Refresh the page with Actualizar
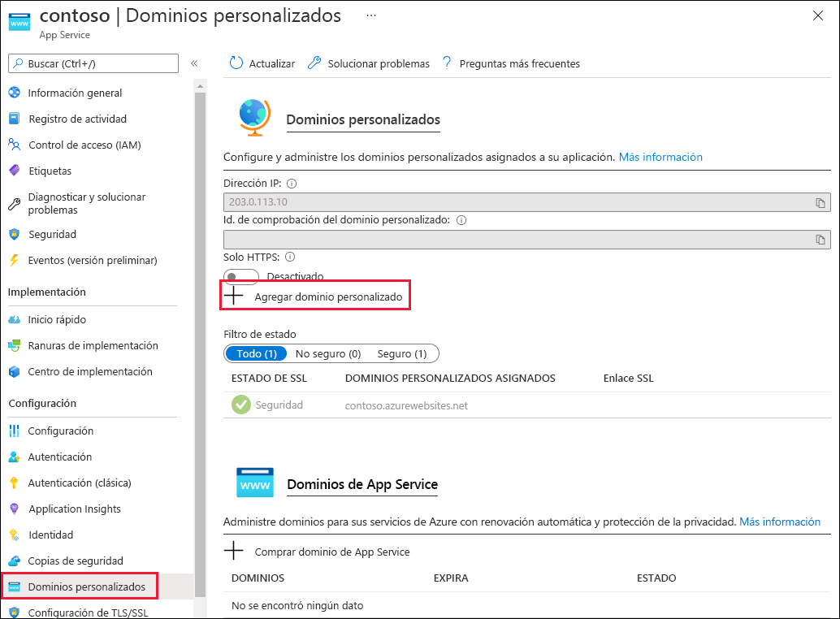Image resolution: width=840 pixels, height=619 pixels. (263, 63)
